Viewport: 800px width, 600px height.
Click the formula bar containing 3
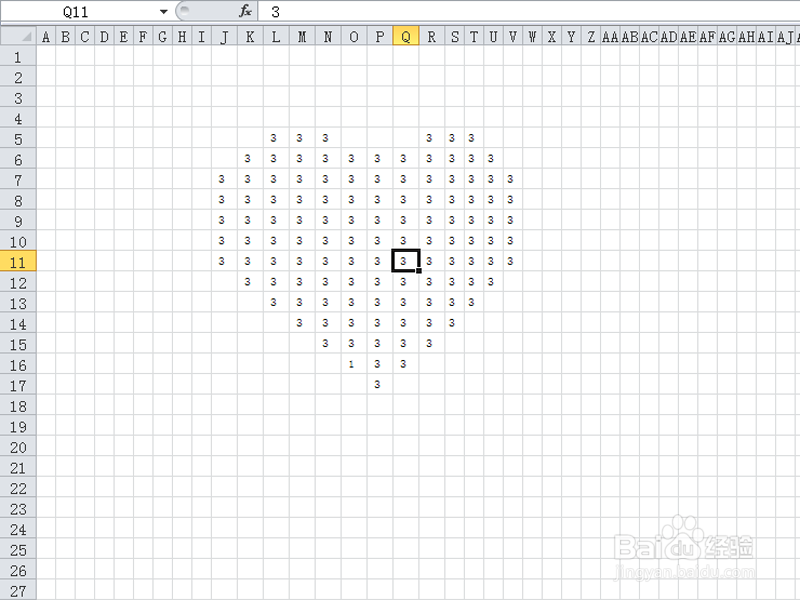point(528,11)
